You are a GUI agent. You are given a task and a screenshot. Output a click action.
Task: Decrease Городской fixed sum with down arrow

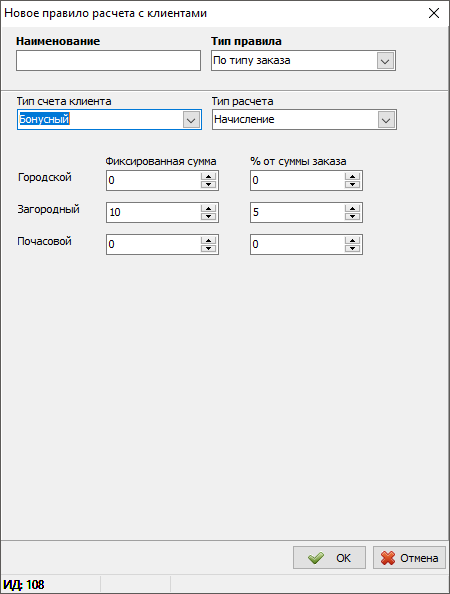point(208,184)
